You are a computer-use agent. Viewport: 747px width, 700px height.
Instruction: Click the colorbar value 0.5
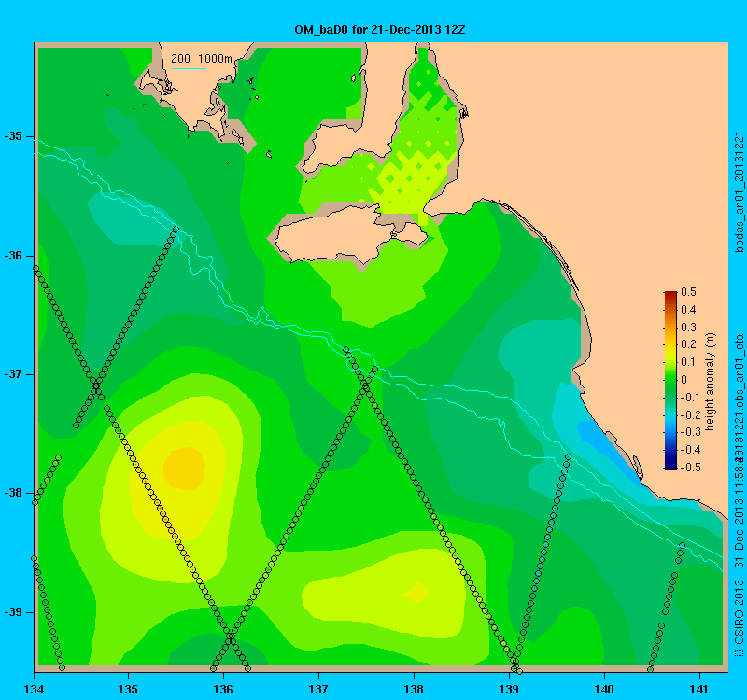[688, 292]
